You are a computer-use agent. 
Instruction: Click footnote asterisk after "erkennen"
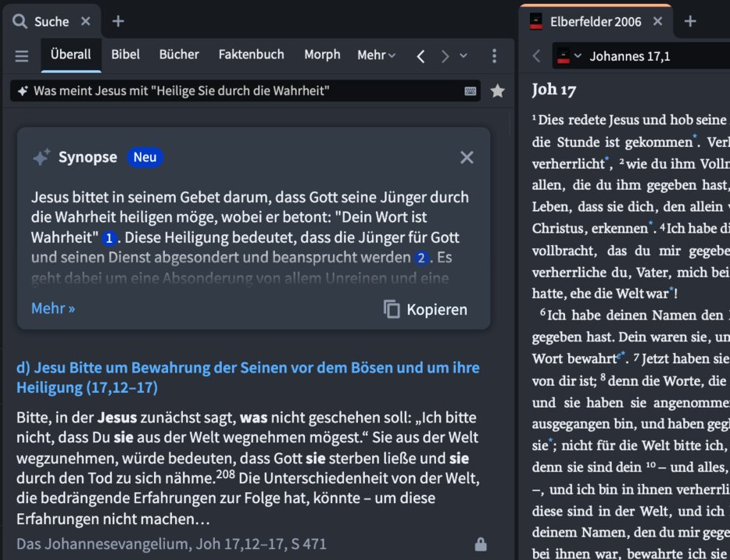point(651,223)
